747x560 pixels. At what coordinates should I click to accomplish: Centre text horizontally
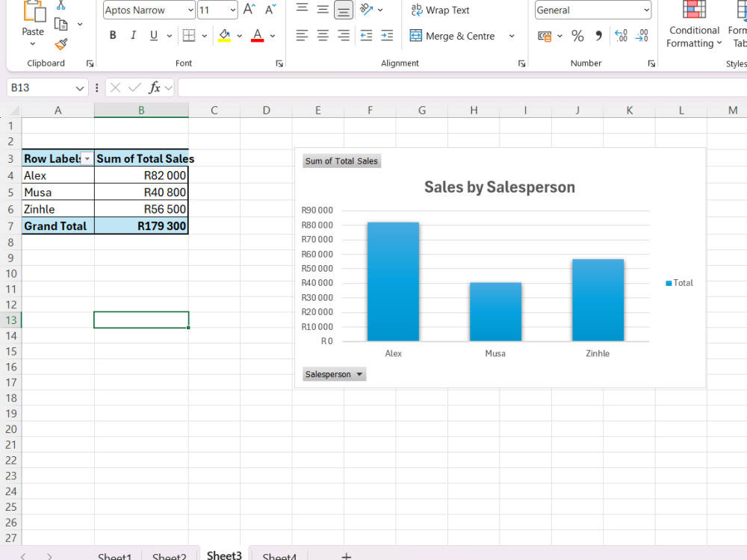(x=323, y=35)
